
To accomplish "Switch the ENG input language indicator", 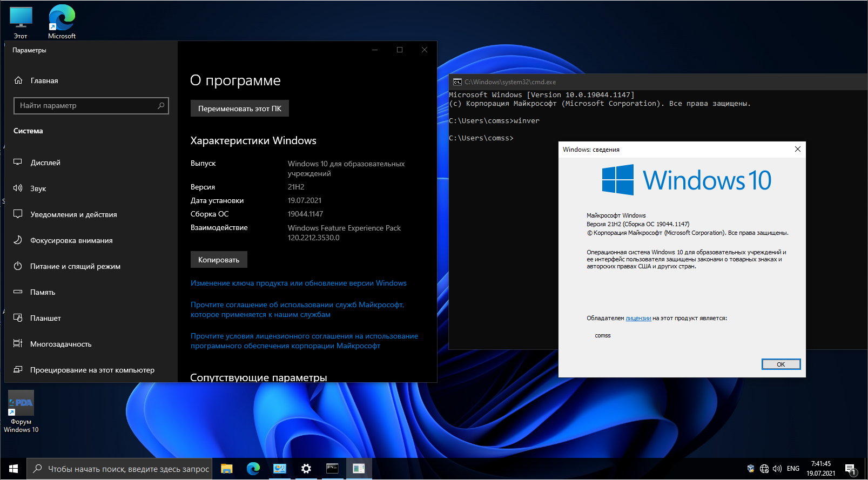I will point(793,469).
